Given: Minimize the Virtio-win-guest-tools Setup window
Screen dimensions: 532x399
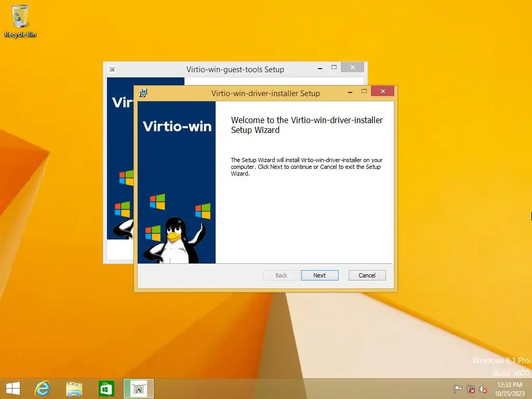Looking at the screenshot, I should (x=320, y=68).
